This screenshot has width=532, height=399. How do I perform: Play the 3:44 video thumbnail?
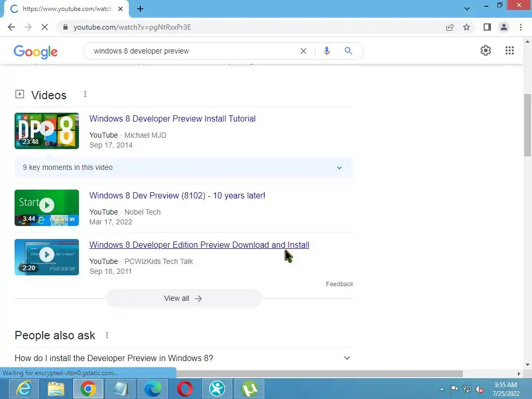[47, 208]
